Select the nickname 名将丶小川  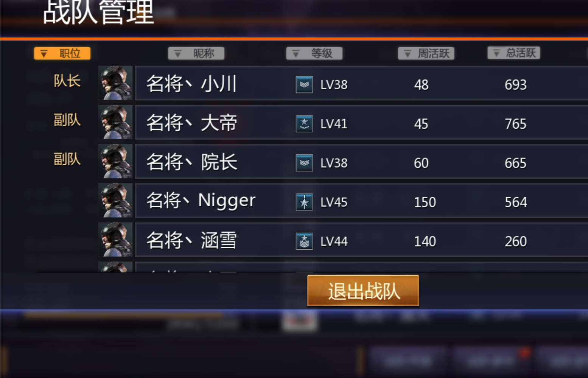point(191,84)
